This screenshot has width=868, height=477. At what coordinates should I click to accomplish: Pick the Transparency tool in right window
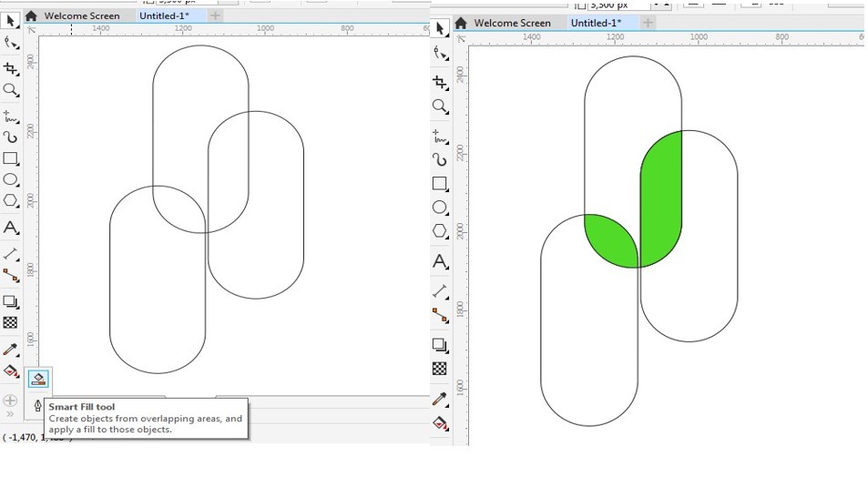pos(440,369)
